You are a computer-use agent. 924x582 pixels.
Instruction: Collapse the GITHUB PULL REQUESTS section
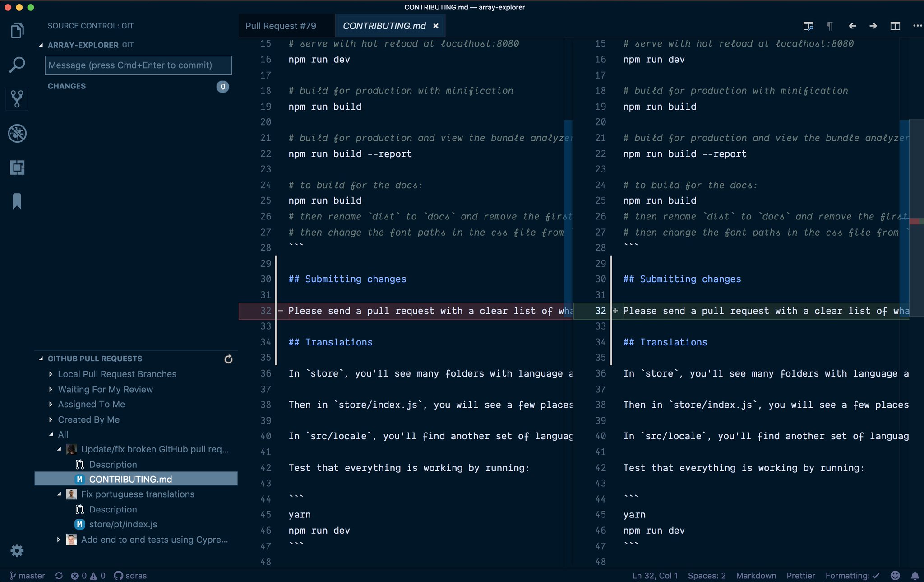point(41,359)
